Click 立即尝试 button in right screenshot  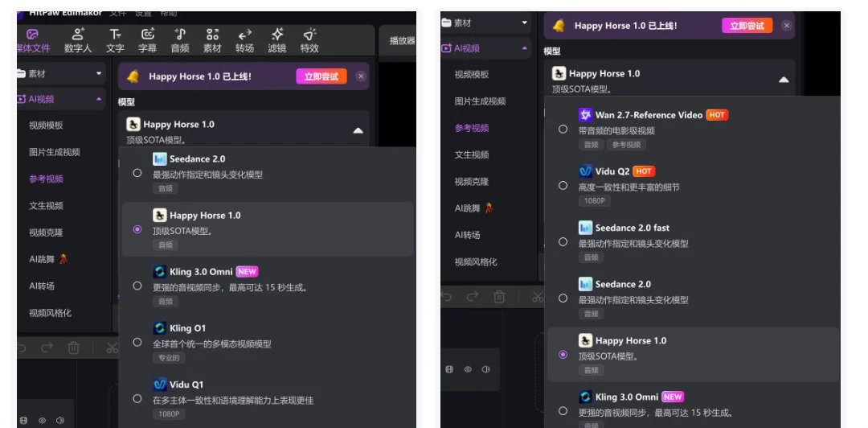[x=747, y=26]
